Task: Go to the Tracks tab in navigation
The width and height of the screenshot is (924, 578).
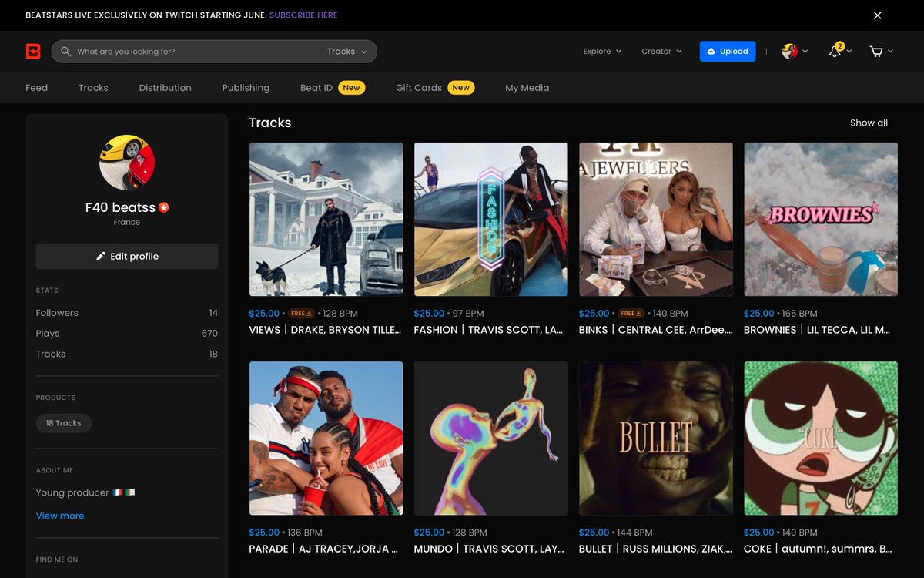Action: point(93,88)
